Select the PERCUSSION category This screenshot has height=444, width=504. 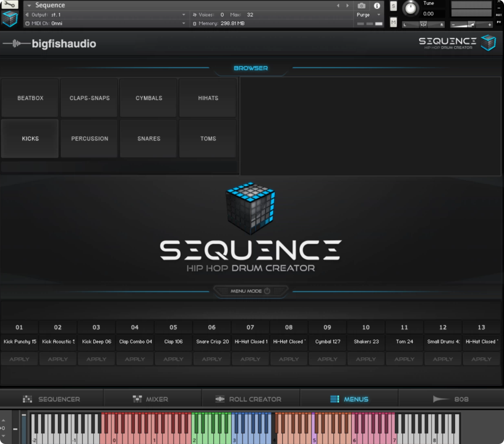point(89,139)
